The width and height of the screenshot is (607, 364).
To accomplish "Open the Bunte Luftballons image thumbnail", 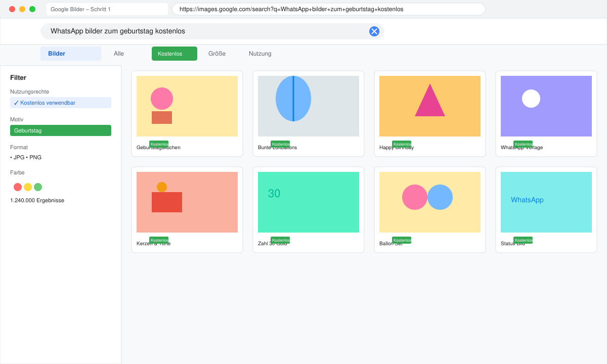I will click(309, 106).
